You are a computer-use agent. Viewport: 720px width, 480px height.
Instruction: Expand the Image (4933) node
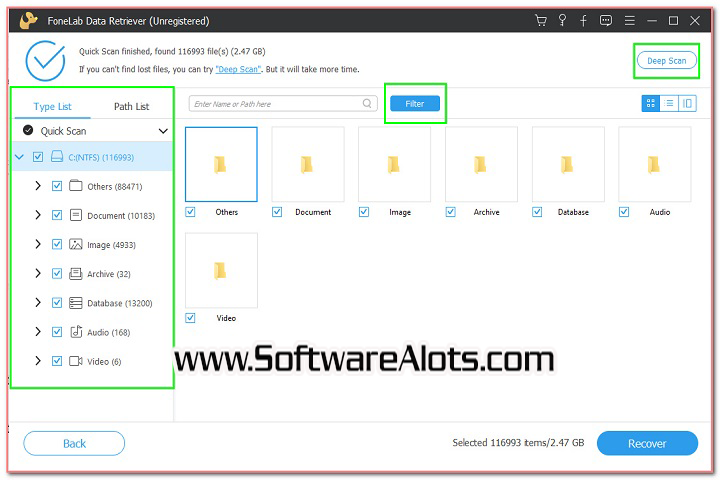pos(38,244)
